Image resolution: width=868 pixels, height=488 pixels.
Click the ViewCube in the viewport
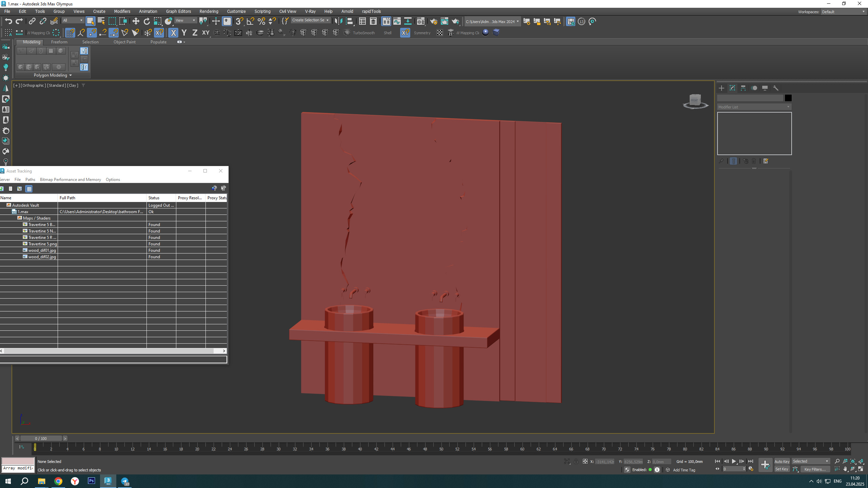[695, 101]
